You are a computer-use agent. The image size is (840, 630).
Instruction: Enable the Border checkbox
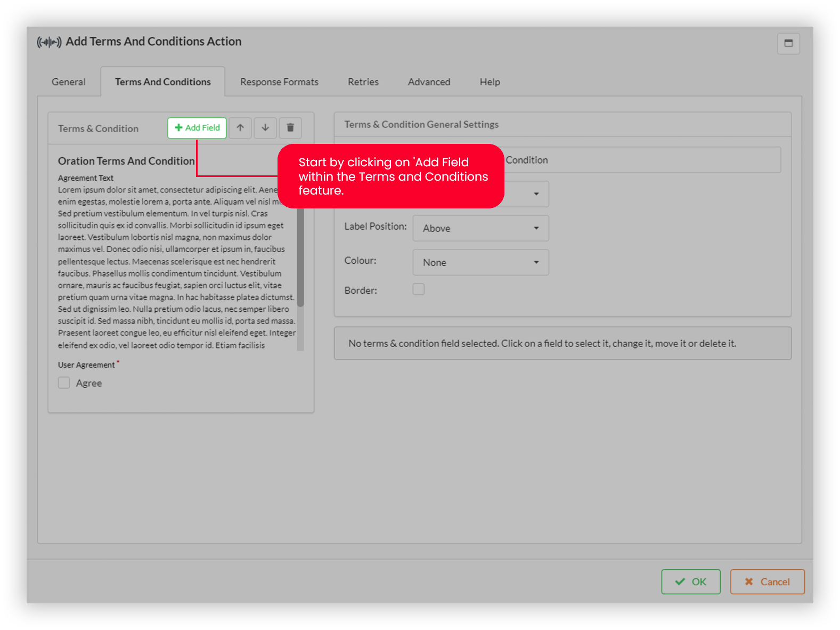click(x=419, y=289)
